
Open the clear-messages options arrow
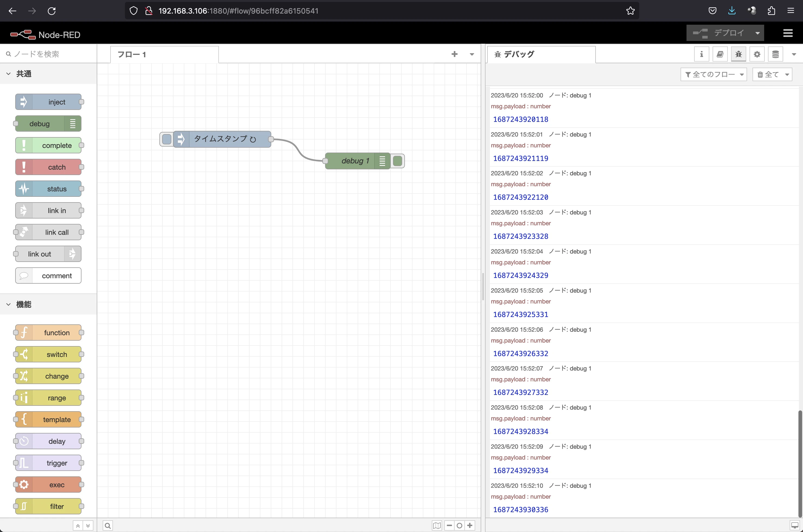tap(787, 74)
